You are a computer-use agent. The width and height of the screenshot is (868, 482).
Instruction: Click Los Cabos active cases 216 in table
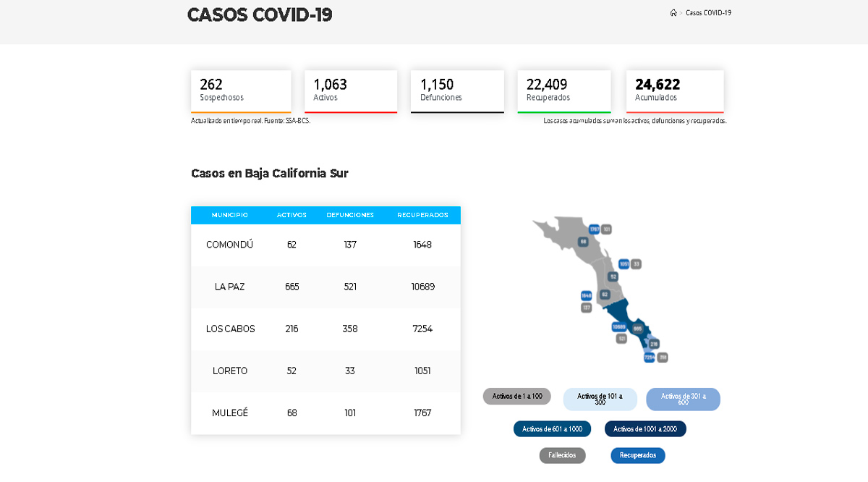(292, 329)
